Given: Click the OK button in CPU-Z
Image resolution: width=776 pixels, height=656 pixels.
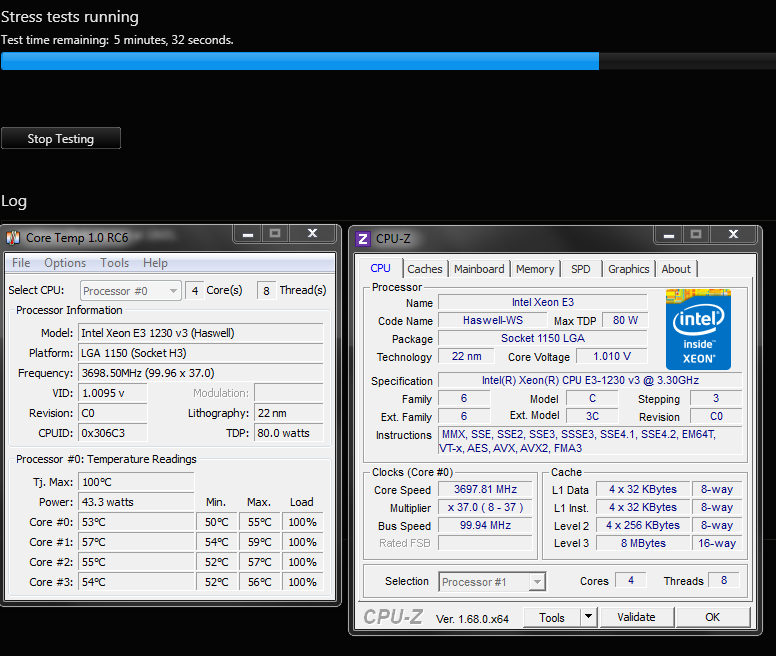Looking at the screenshot, I should [x=713, y=617].
